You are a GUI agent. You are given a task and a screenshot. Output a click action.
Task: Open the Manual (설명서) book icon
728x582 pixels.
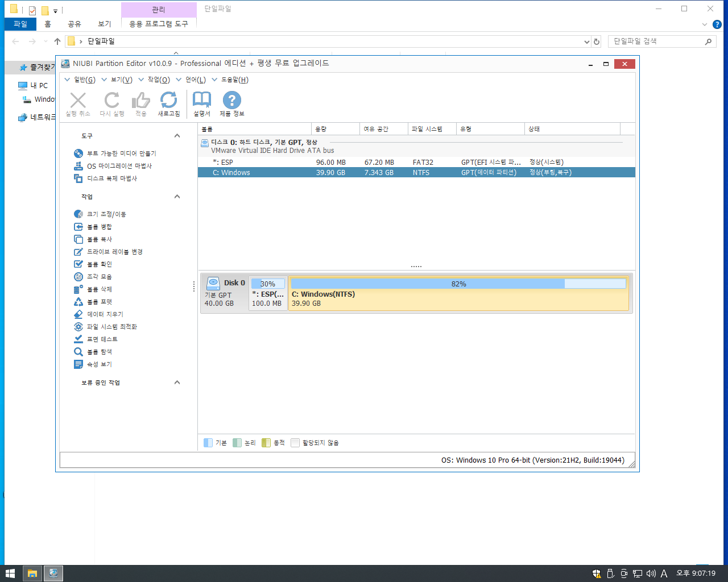[x=202, y=101]
